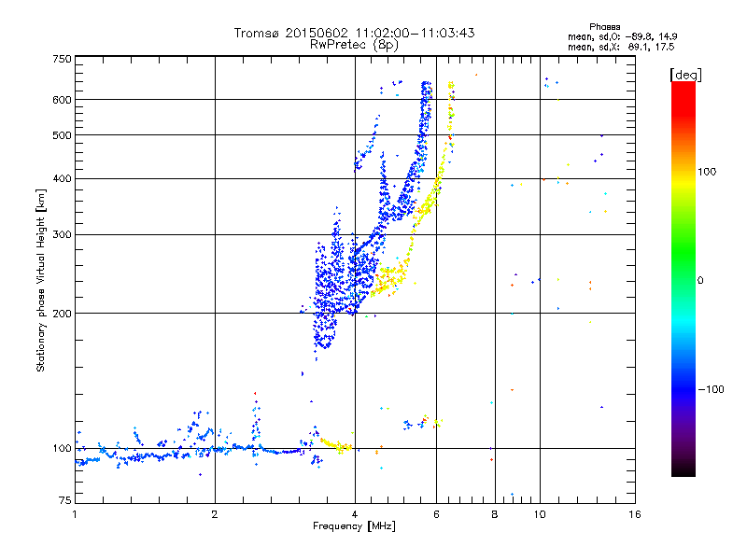Image resolution: width=747 pixels, height=560 pixels.
Task: Click the y-axis tick label '750'
Action: point(62,59)
